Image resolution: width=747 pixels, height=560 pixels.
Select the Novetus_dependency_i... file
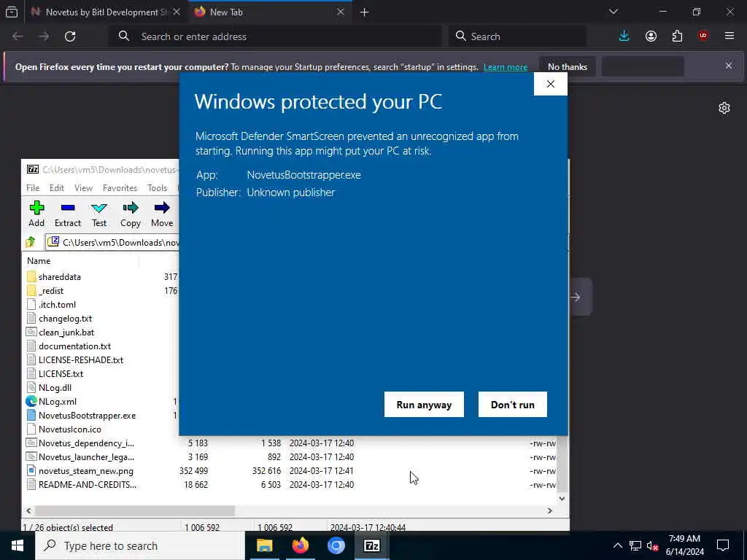point(86,443)
